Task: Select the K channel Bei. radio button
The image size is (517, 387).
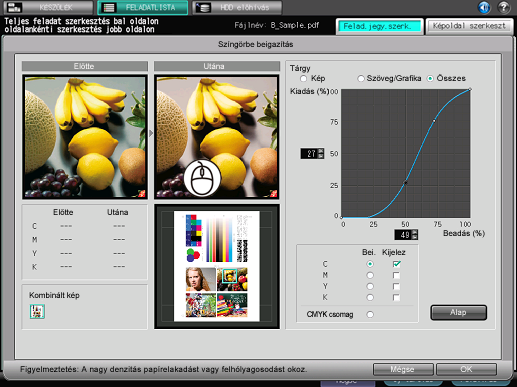Action: tap(370, 297)
